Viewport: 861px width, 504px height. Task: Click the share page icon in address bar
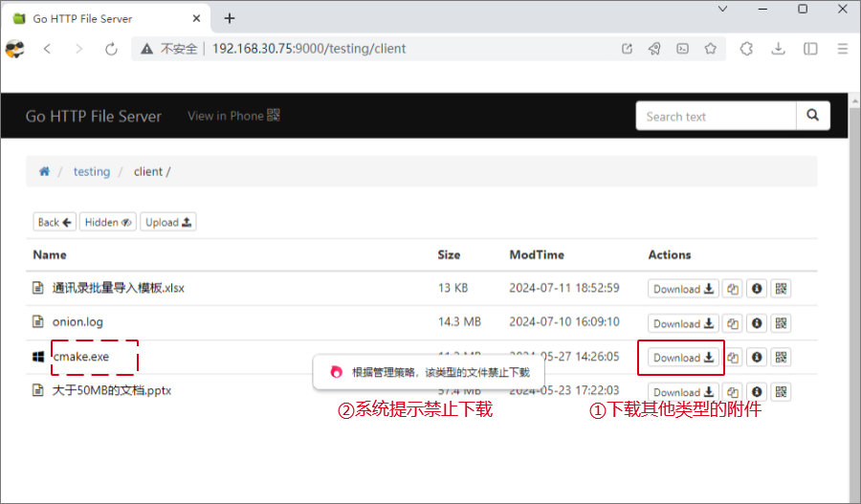[x=627, y=49]
